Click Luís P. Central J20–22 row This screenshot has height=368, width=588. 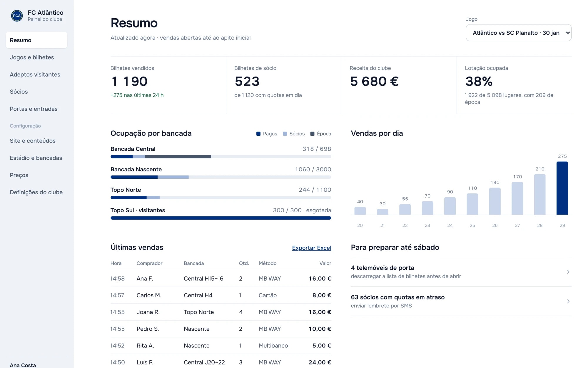(221, 362)
